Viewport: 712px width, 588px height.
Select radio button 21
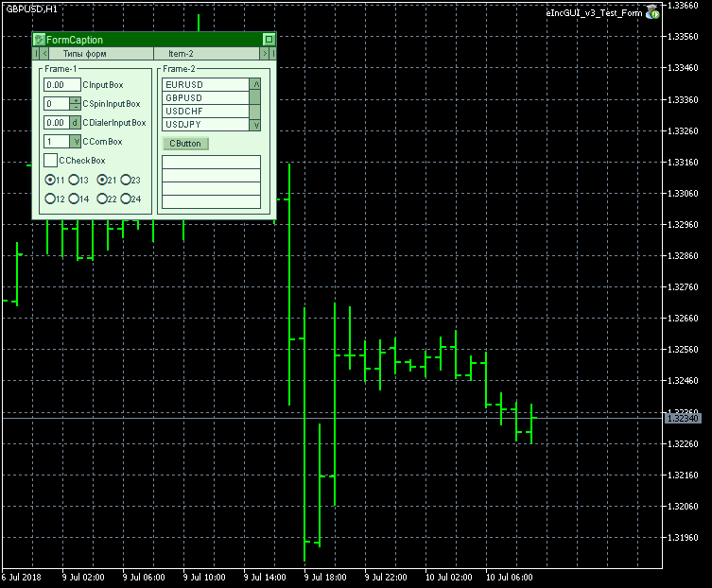point(102,180)
